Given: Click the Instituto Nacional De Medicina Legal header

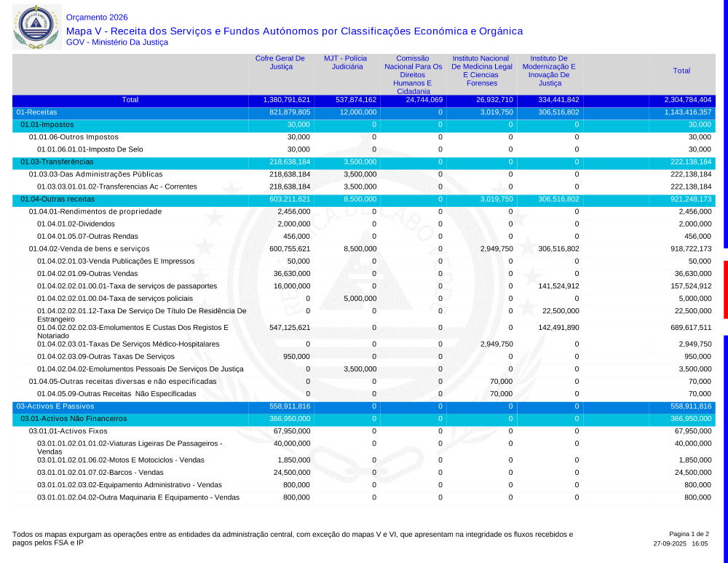Looking at the screenshot, I should pyautogui.click(x=480, y=71).
